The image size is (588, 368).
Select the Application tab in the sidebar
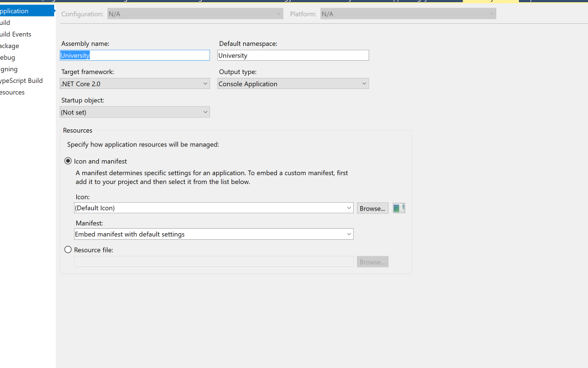(14, 10)
